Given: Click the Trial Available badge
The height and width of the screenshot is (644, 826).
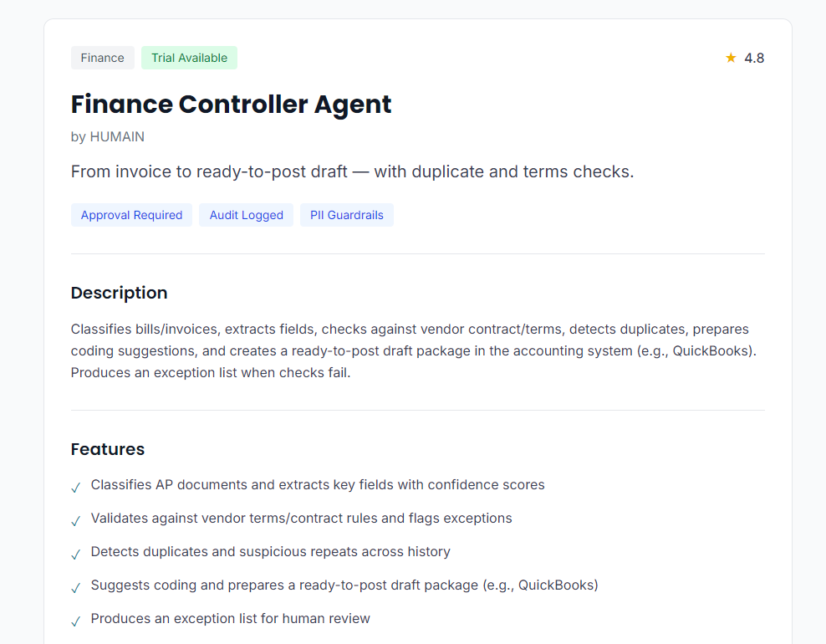Looking at the screenshot, I should click(189, 58).
